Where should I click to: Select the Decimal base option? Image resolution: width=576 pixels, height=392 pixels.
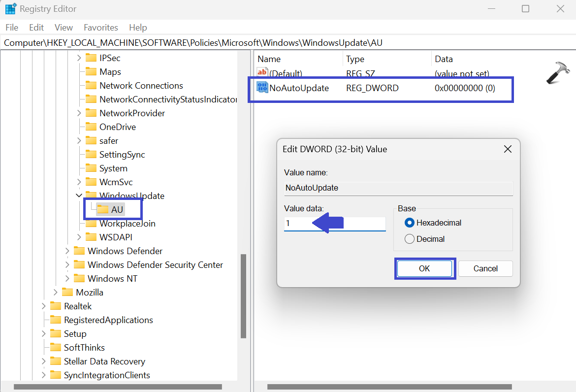pos(409,239)
